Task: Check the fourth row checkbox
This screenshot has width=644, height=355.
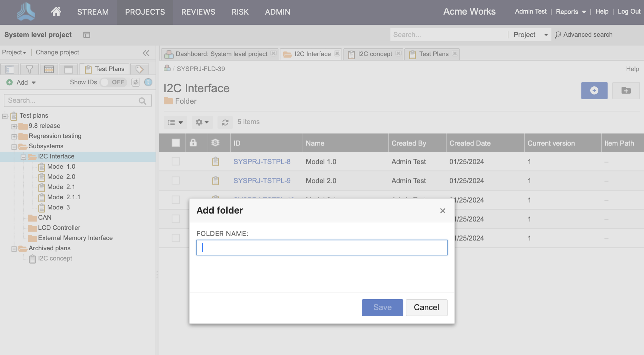Action: click(176, 219)
